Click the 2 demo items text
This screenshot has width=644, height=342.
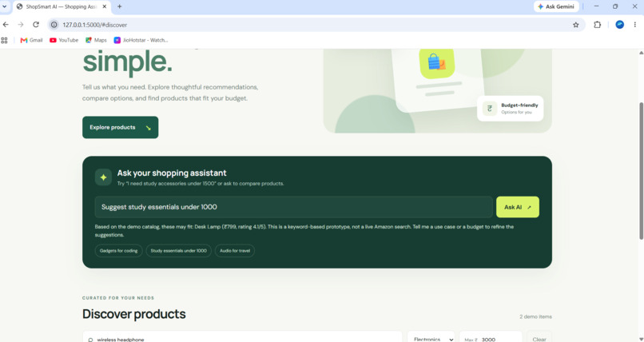point(535,316)
